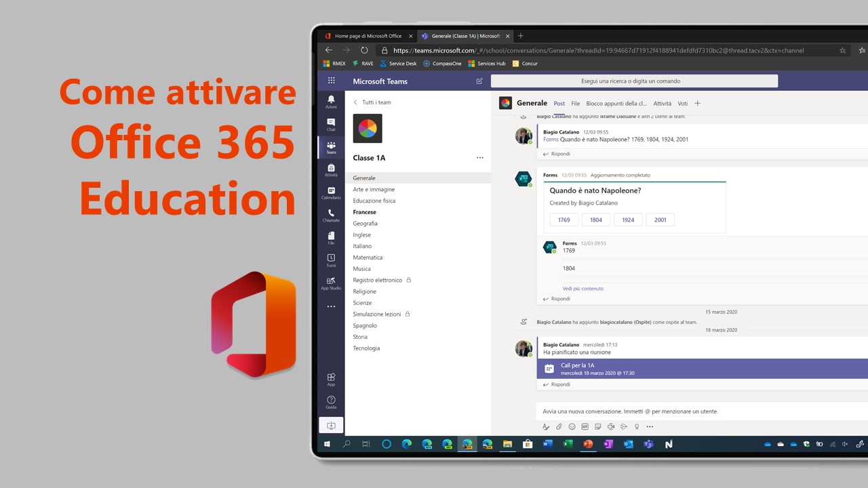Open the app launcher waffle icon
The width and height of the screenshot is (868, 488).
[x=331, y=81]
